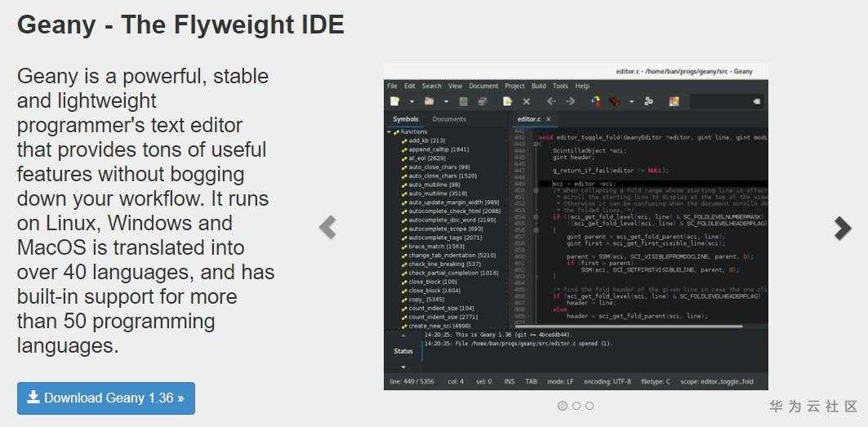Click the navigate back arrow icon

click(x=551, y=101)
